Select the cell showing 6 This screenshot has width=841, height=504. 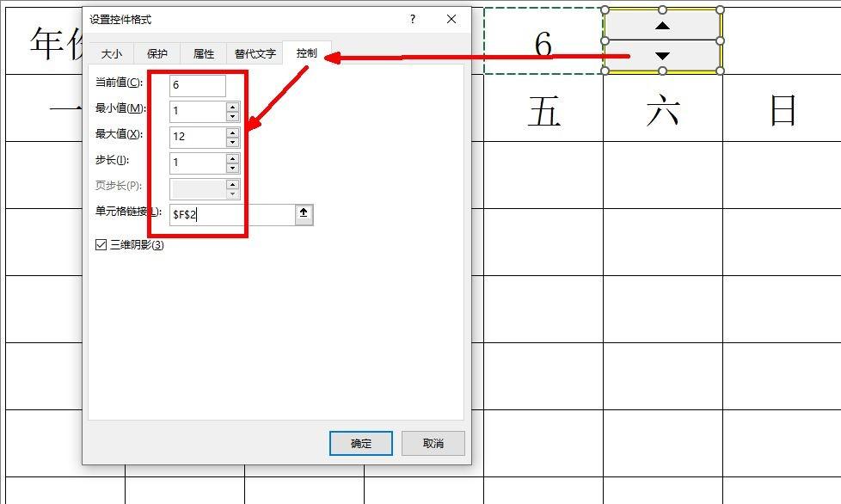[x=543, y=40]
